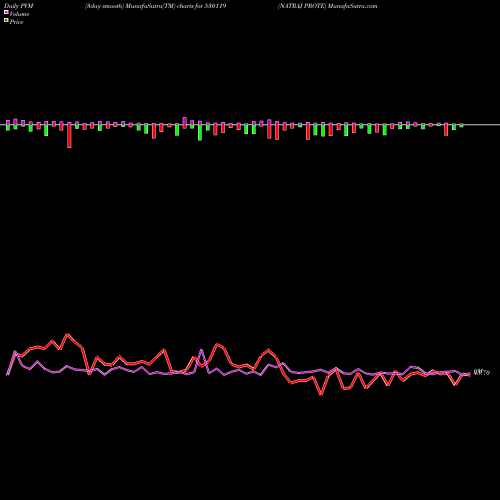
Task: Select the 'Volume' legend label
Action: [x=19, y=14]
